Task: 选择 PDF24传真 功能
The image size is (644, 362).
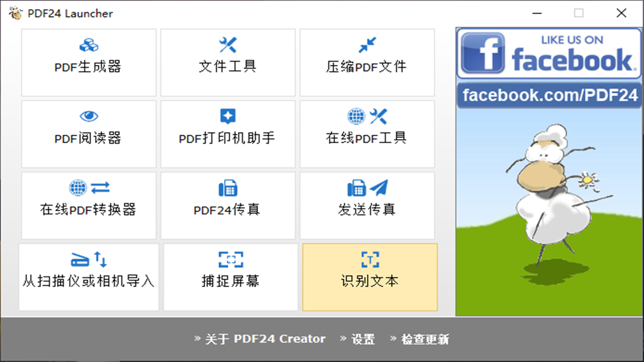Action: 227,205
